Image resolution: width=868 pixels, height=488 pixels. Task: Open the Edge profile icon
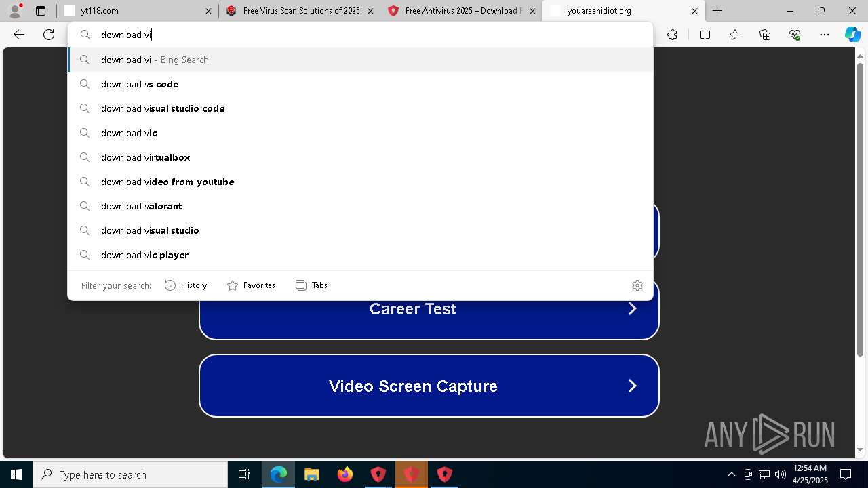pos(15,11)
